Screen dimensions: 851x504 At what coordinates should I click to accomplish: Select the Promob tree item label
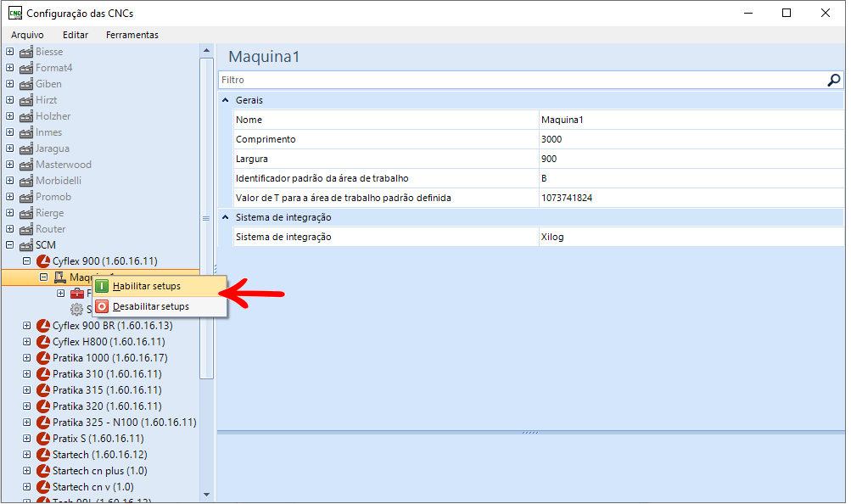click(53, 198)
